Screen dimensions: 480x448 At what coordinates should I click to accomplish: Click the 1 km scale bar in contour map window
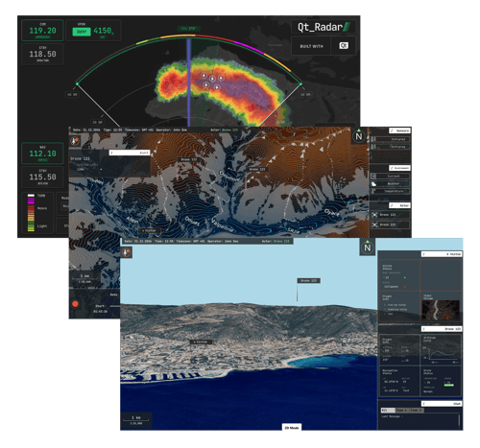(85, 278)
